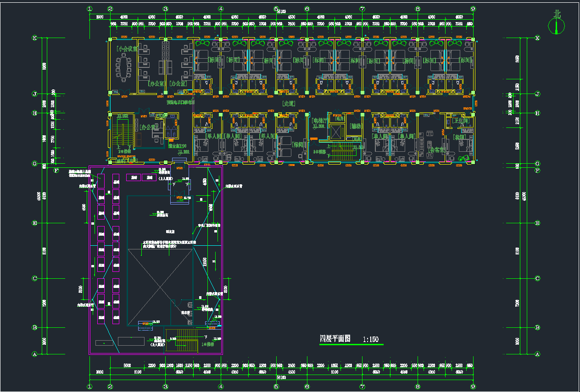Image resolution: width=580 pixels, height=392 pixels.
Task: Select grid axis bubble 1 at bottom
Action: point(89,387)
